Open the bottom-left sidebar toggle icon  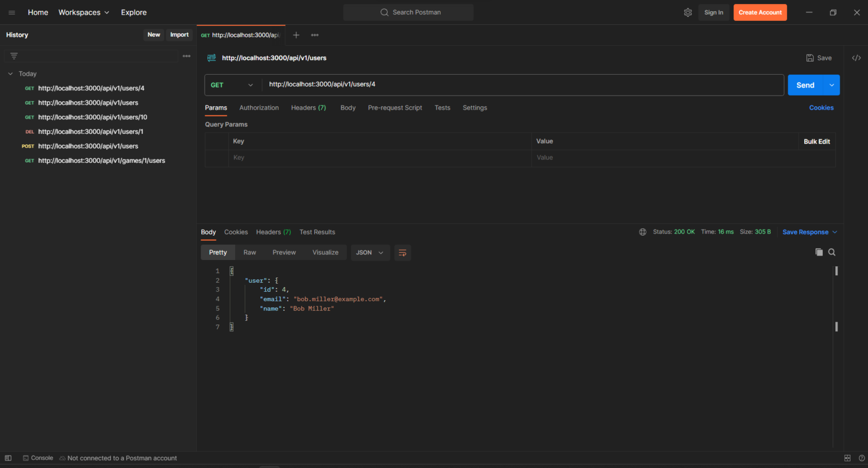(8, 458)
